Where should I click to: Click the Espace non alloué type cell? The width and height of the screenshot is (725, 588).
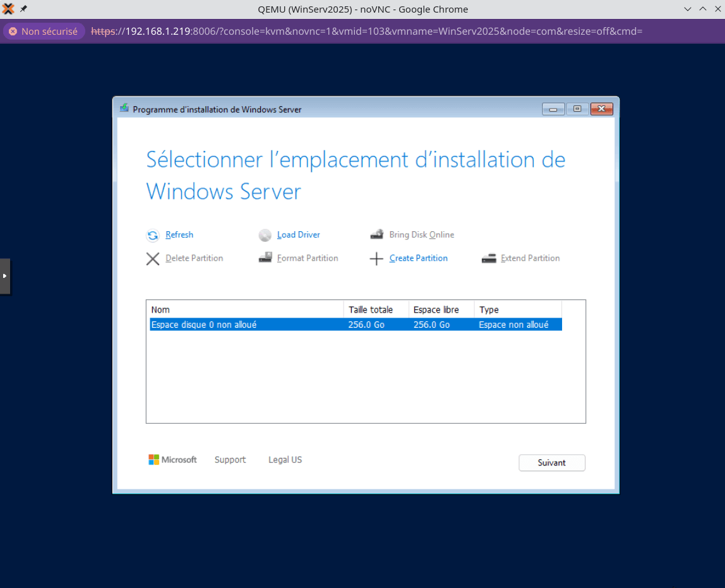[x=513, y=325]
